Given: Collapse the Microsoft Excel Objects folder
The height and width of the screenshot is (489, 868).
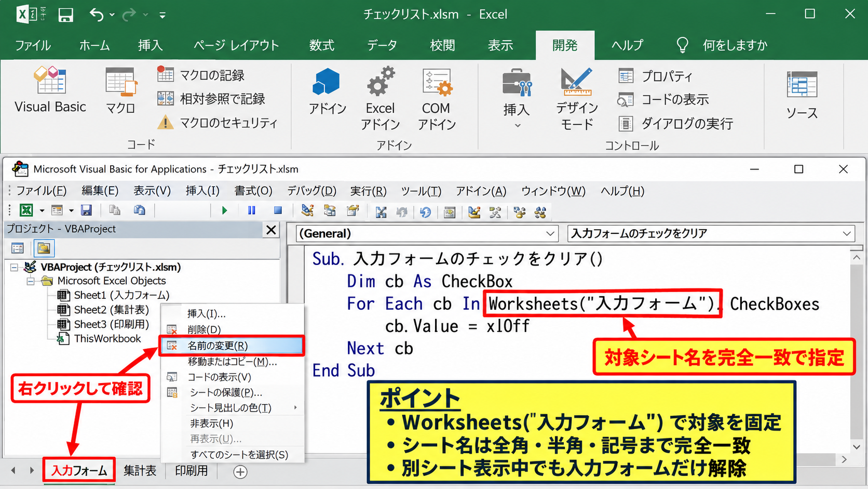Looking at the screenshot, I should [x=31, y=281].
